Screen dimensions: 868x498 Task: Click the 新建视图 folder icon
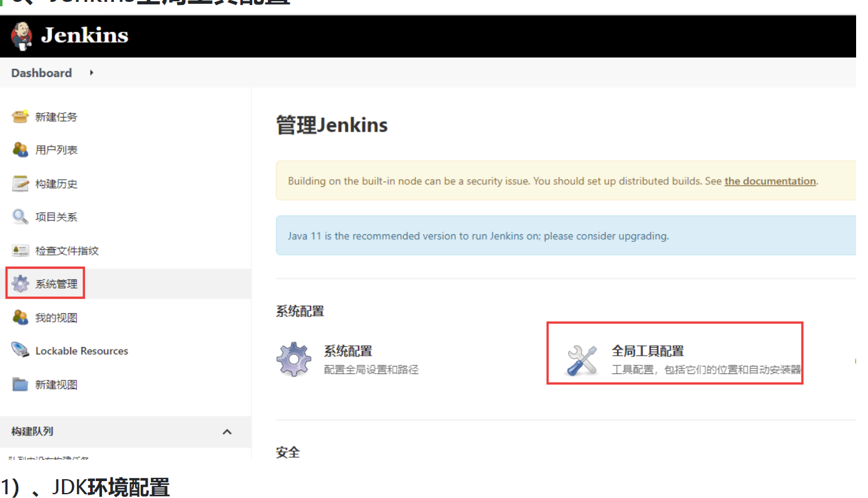pos(21,384)
